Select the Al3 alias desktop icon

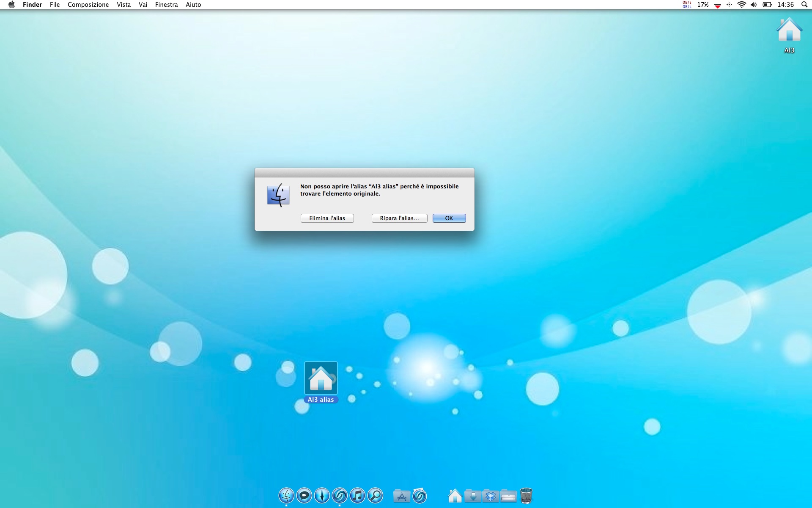pos(321,378)
